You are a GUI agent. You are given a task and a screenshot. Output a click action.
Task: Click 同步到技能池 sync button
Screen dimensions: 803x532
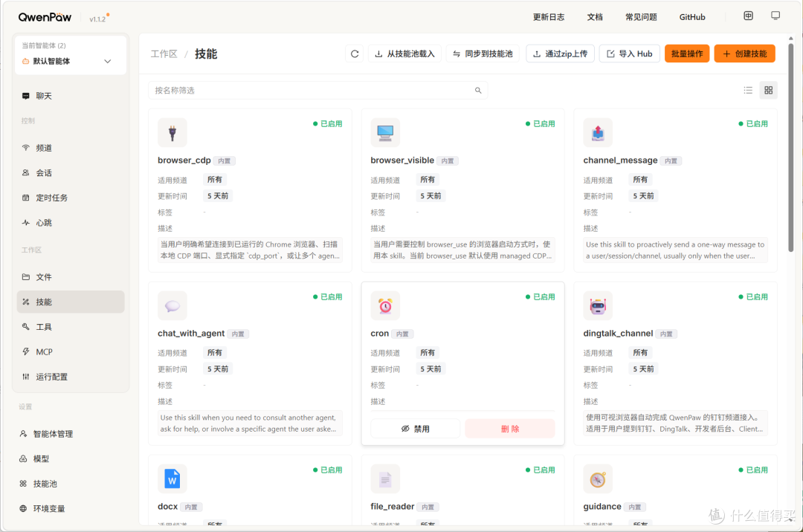tap(483, 53)
